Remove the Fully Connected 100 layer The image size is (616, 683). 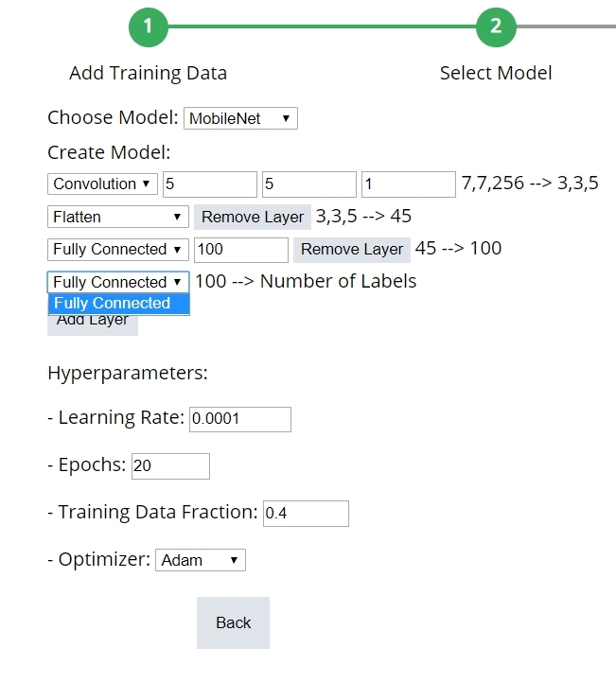pyautogui.click(x=352, y=250)
